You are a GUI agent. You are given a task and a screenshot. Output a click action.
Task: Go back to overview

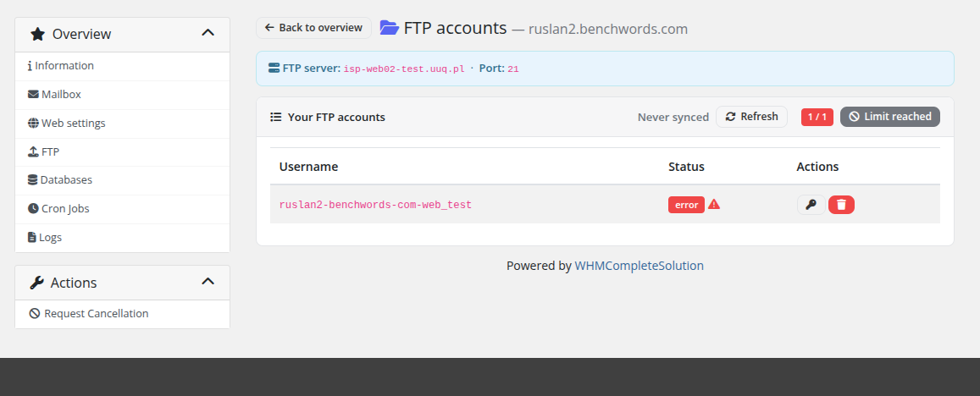[x=313, y=27]
